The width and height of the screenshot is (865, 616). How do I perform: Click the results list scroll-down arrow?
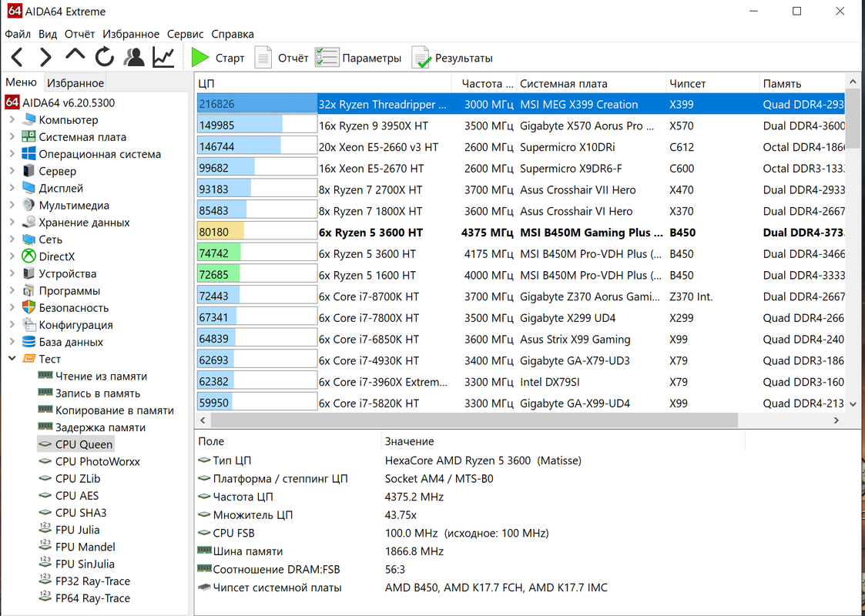click(x=853, y=404)
